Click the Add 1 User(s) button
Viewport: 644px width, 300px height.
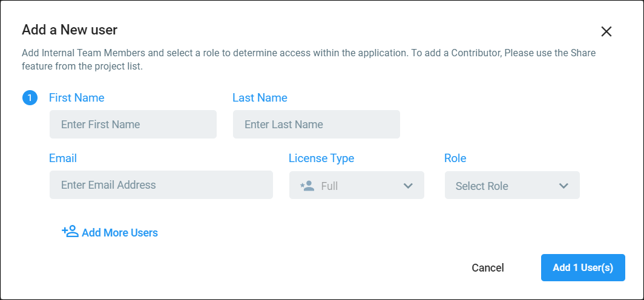click(583, 267)
